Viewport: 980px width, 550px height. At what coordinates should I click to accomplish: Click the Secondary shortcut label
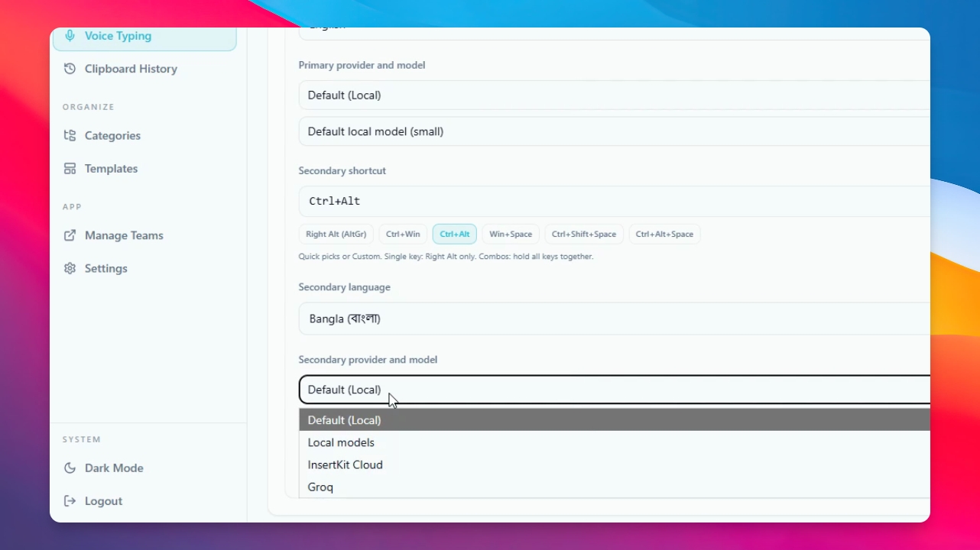click(342, 171)
